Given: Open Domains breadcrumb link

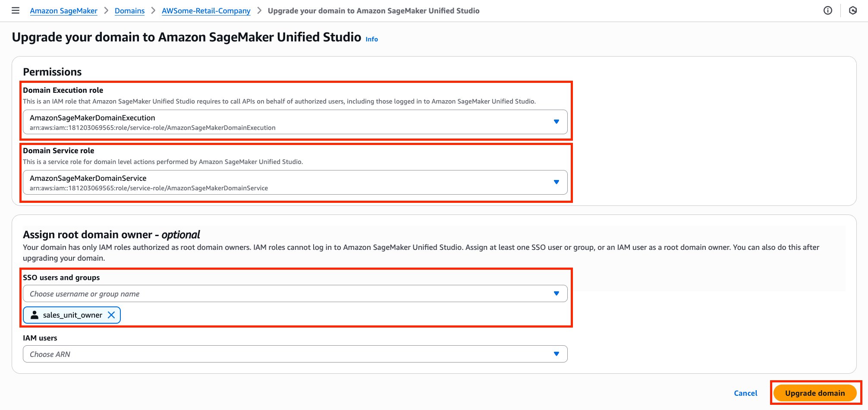Looking at the screenshot, I should pos(129,11).
